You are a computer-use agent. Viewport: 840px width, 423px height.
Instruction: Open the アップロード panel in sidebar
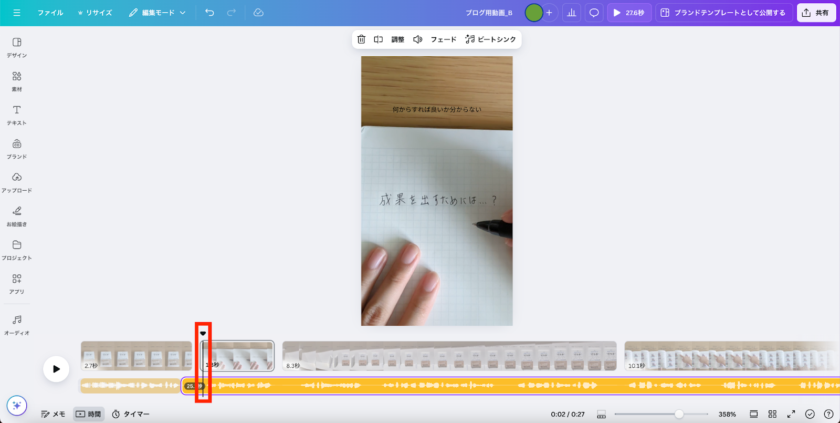(x=16, y=181)
